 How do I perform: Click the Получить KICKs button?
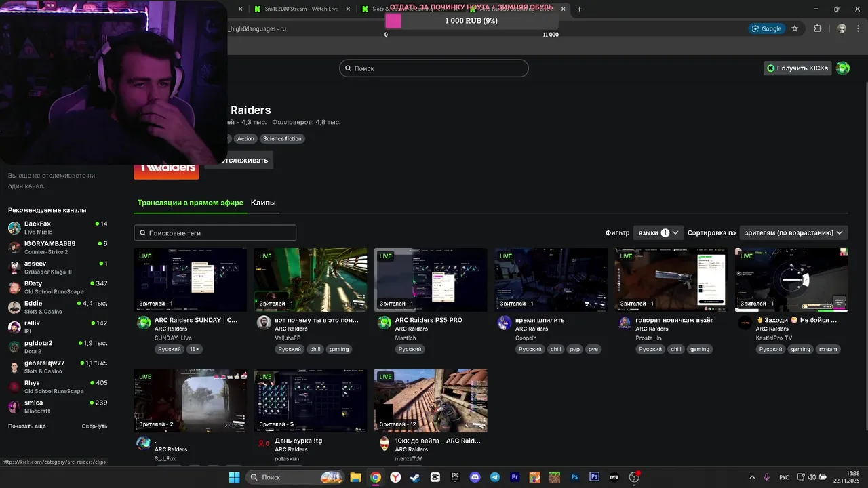(797, 68)
